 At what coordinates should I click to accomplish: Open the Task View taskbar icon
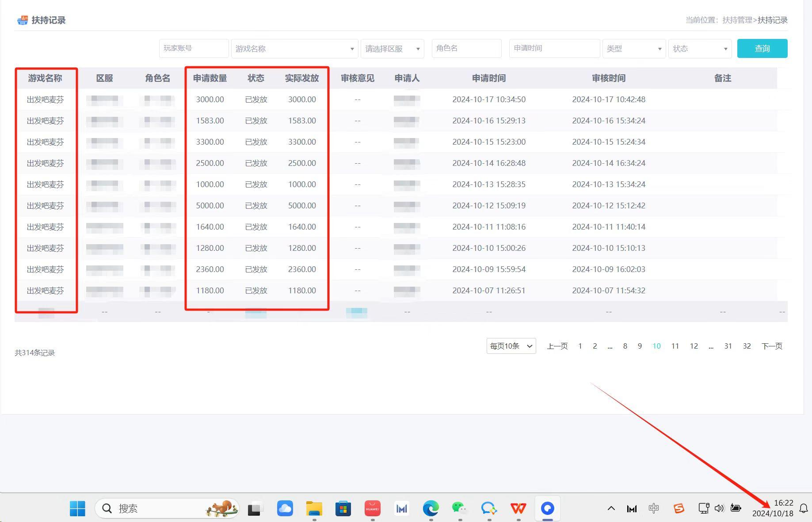pos(255,509)
